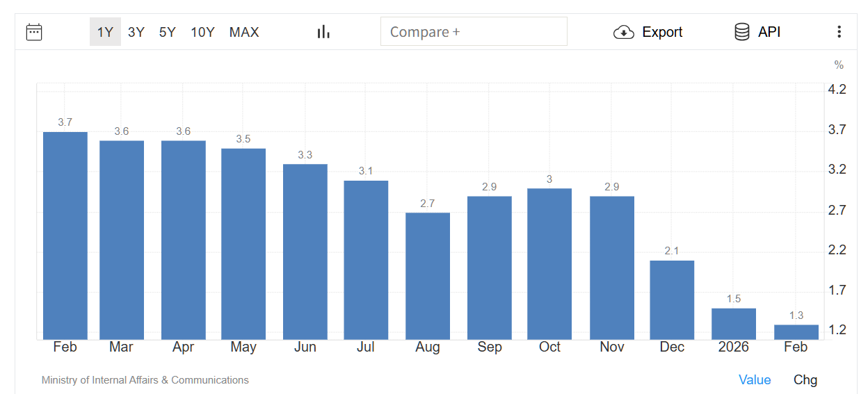The height and width of the screenshot is (394, 868).
Task: Select the 10Y time range
Action: coord(202,32)
